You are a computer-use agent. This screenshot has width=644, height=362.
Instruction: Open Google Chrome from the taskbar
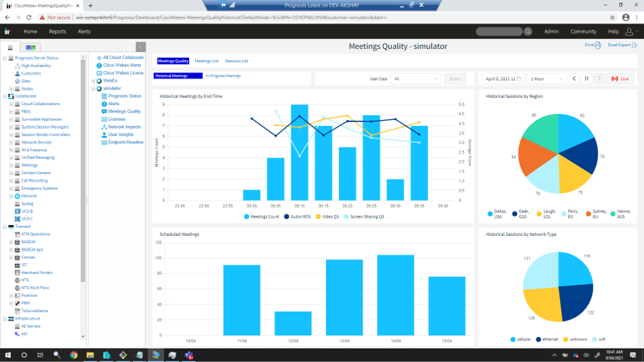click(x=74, y=355)
